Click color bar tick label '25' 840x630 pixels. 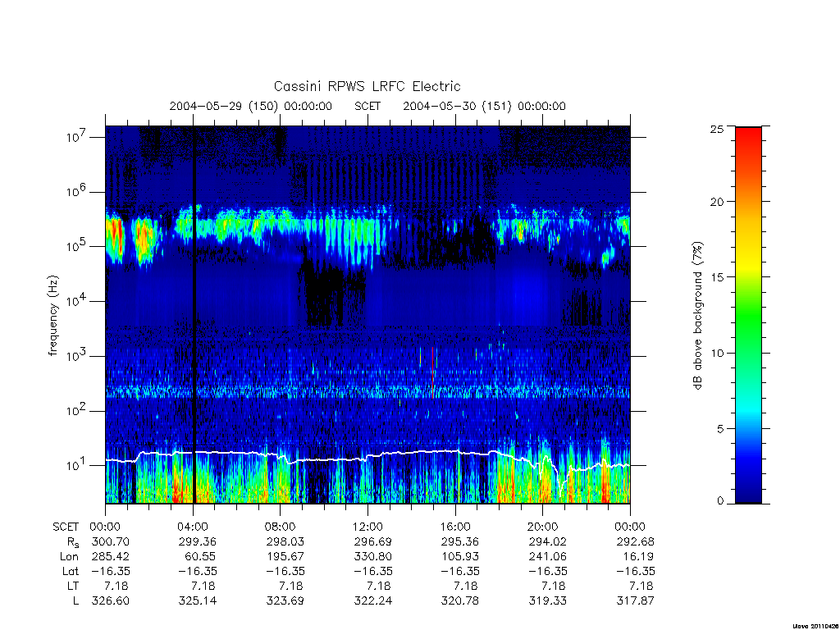click(717, 129)
